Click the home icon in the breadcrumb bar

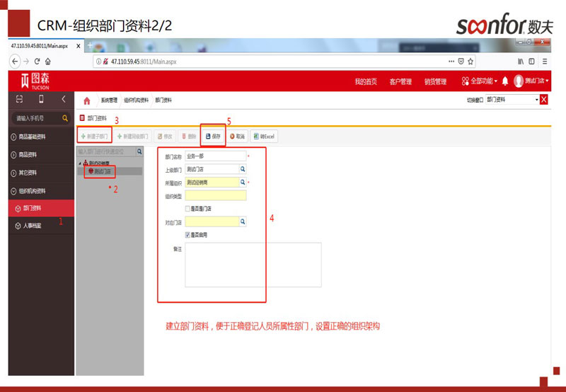click(x=87, y=100)
